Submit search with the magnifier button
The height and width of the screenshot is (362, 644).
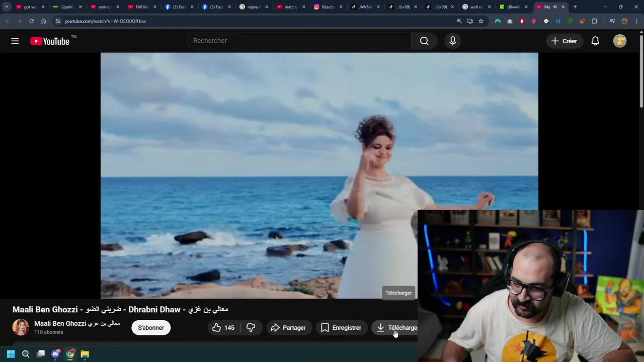tap(424, 41)
